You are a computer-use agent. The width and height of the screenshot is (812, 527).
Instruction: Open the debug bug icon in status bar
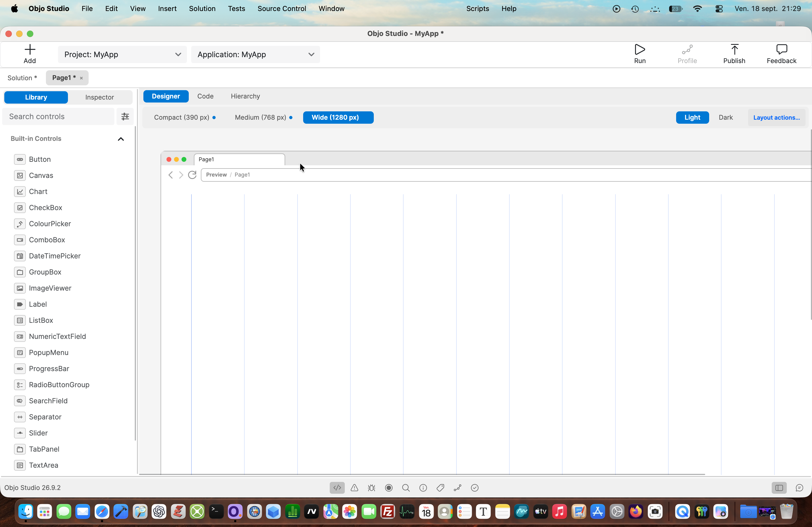tap(372, 488)
